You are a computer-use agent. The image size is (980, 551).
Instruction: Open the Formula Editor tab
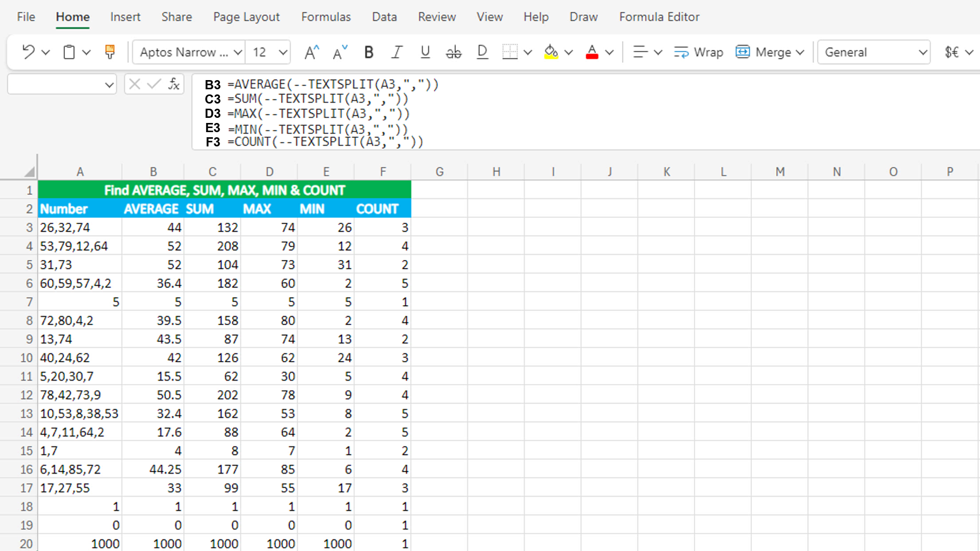(659, 17)
